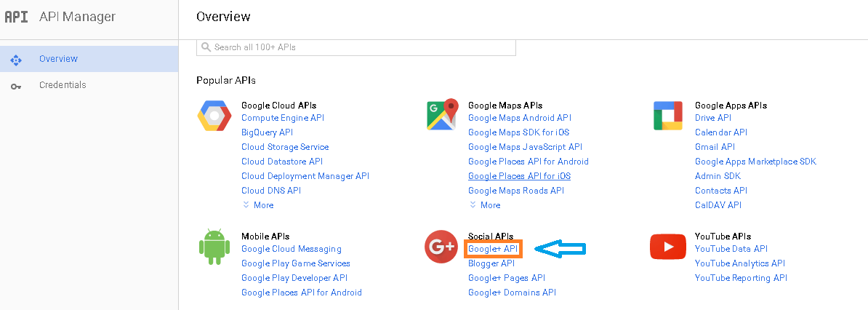This screenshot has width=868, height=310.
Task: Open Cloud DNS API link
Action: [x=271, y=190]
